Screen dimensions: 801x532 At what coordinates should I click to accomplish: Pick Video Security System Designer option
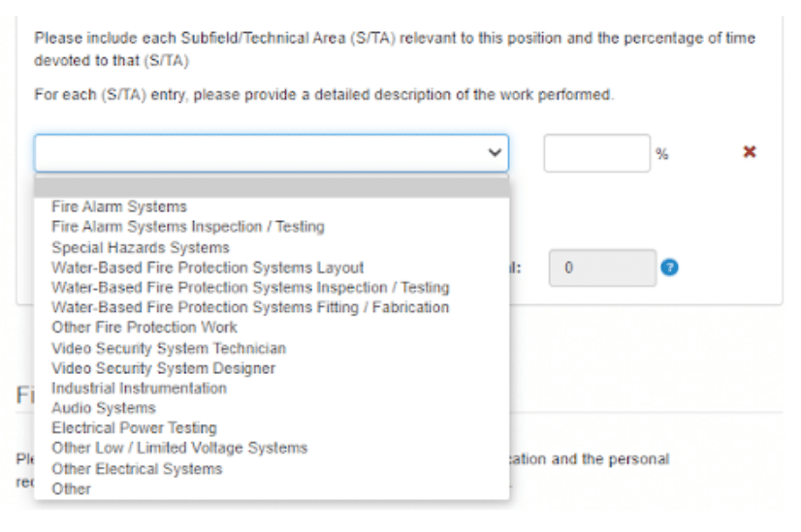(x=163, y=368)
